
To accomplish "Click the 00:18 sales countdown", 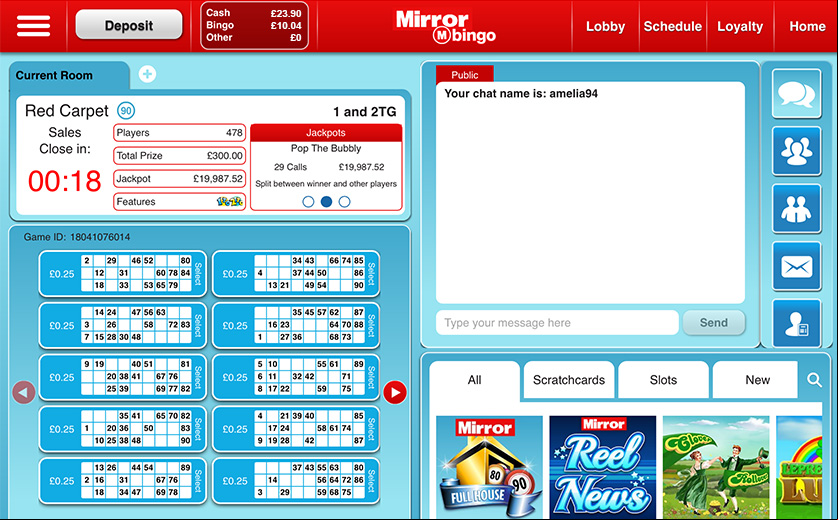I will click(x=65, y=181).
